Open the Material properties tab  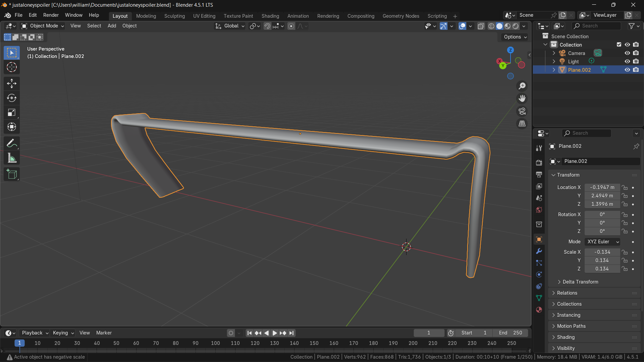tap(539, 310)
